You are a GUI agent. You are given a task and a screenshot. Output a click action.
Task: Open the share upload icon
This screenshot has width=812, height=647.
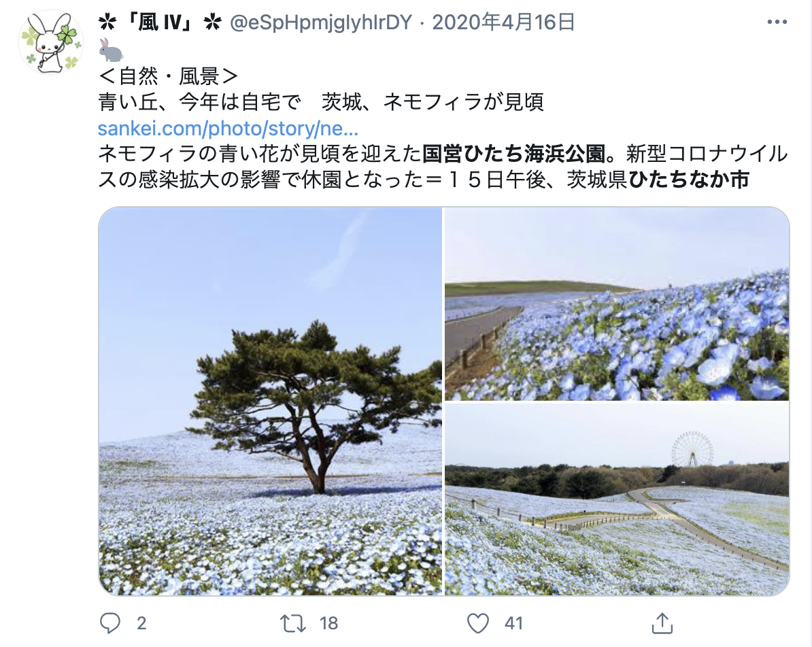point(662,623)
